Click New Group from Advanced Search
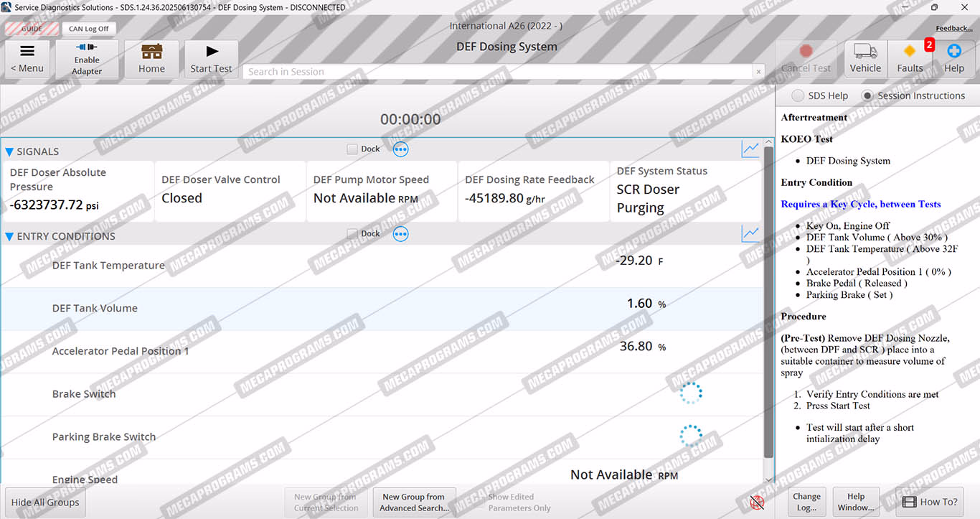The width and height of the screenshot is (980, 519). pyautogui.click(x=414, y=502)
